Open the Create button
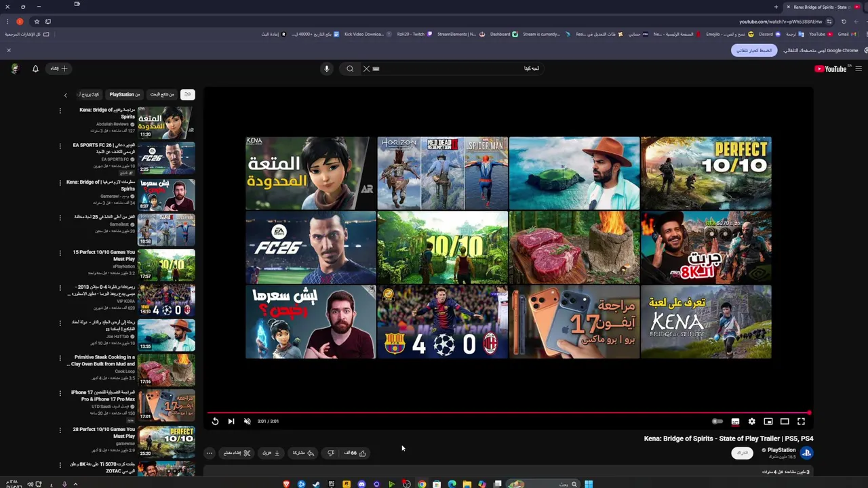 59,68
